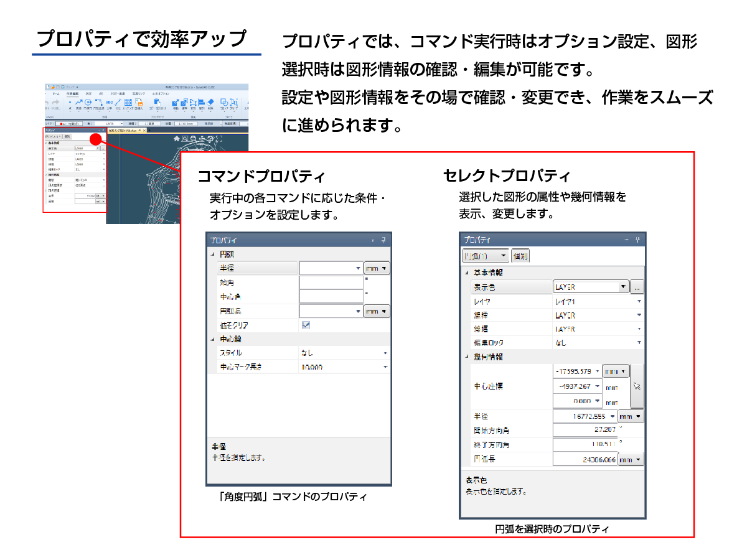Click the paste clipboard icon in DynaCAD ribbon
Screen dimensions: 747x560
click(x=157, y=102)
